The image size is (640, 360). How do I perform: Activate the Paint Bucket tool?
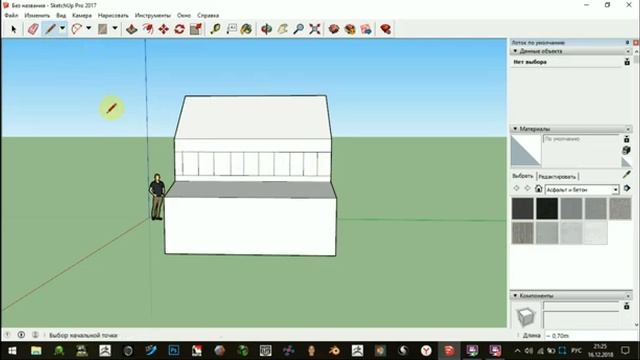pos(246,29)
